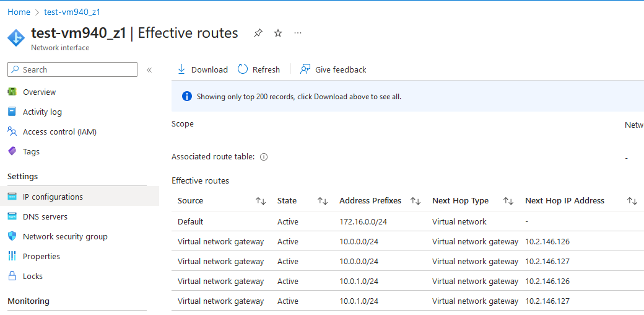644x315 pixels.
Task: Mark page as favorite with star icon
Action: [278, 33]
